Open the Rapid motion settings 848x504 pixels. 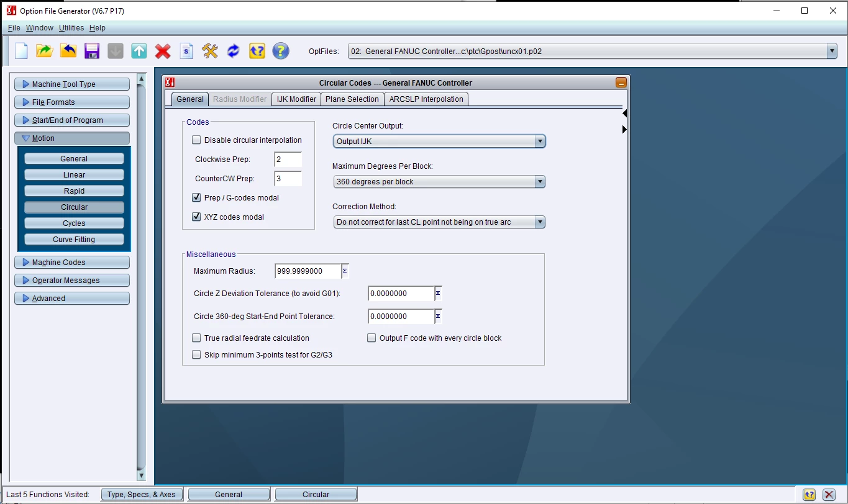(74, 191)
